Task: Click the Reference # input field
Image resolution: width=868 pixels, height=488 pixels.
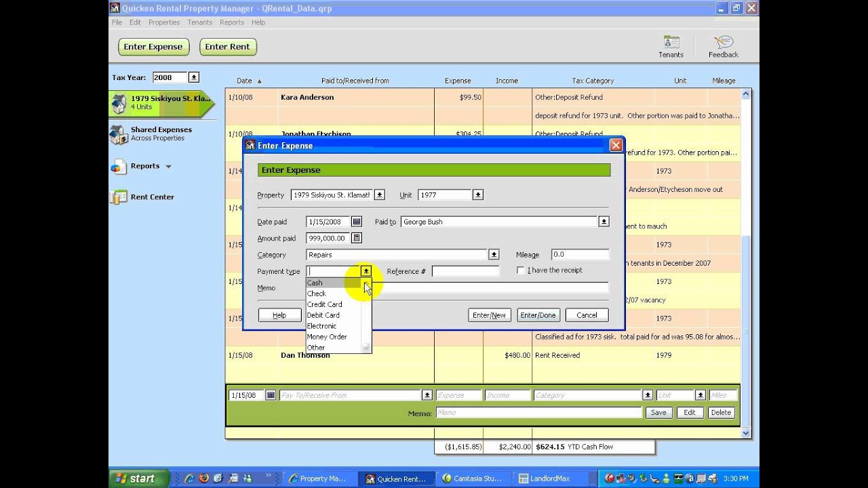Action: 465,271
